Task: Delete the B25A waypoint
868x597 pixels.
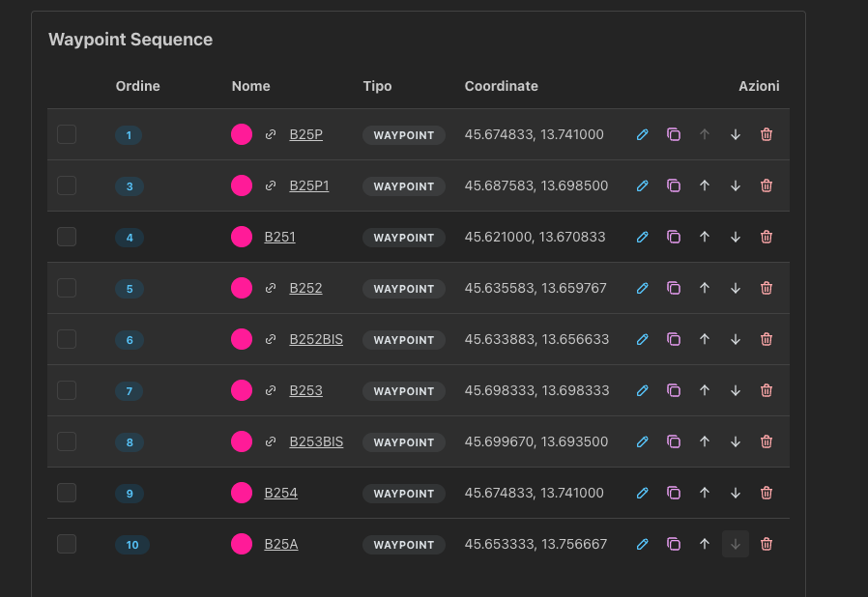Action: (767, 545)
